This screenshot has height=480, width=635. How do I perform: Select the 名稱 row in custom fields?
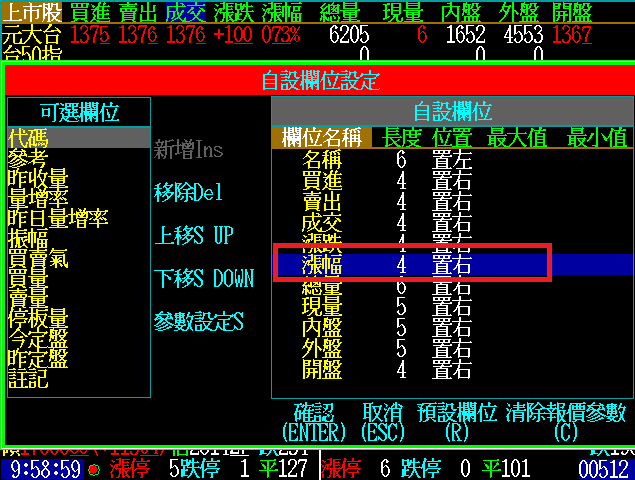pos(322,160)
